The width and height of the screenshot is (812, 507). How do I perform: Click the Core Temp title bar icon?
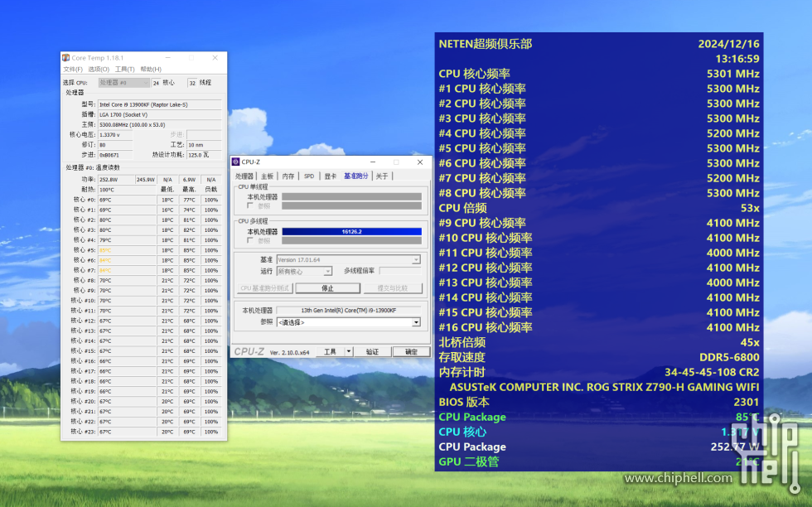65,58
